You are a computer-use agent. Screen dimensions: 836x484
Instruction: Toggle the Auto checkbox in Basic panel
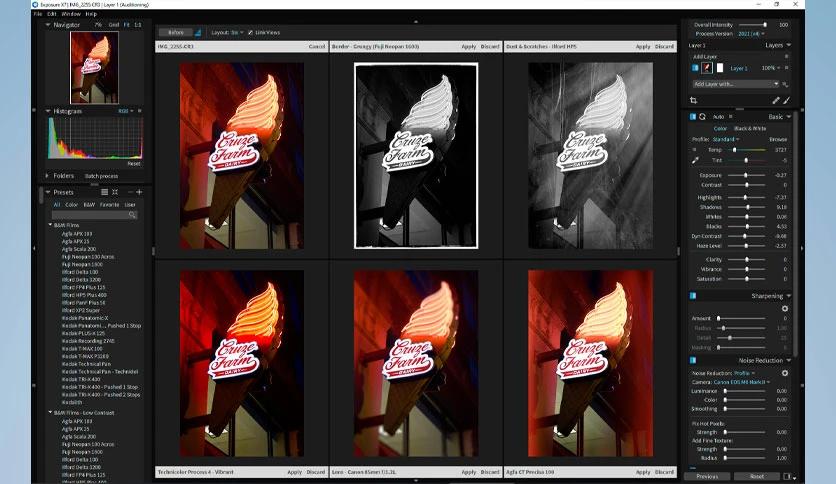click(730, 117)
